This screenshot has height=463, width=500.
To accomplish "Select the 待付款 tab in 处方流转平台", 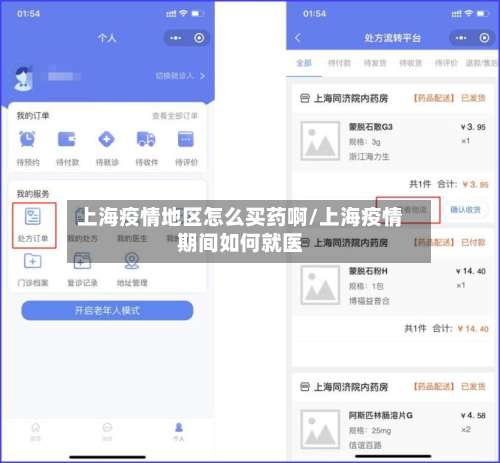I will point(339,63).
